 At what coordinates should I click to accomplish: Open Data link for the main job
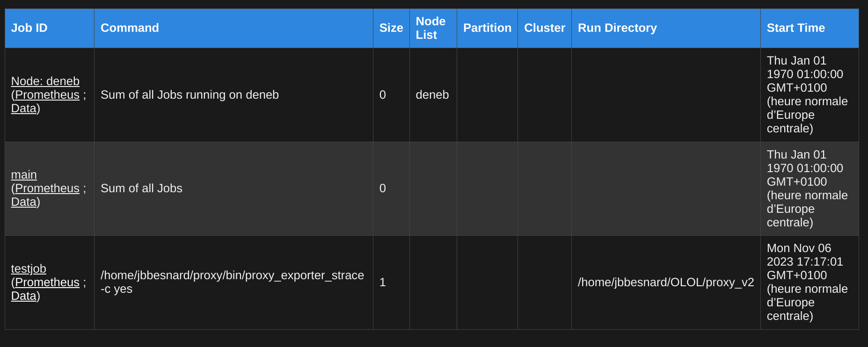(x=24, y=202)
